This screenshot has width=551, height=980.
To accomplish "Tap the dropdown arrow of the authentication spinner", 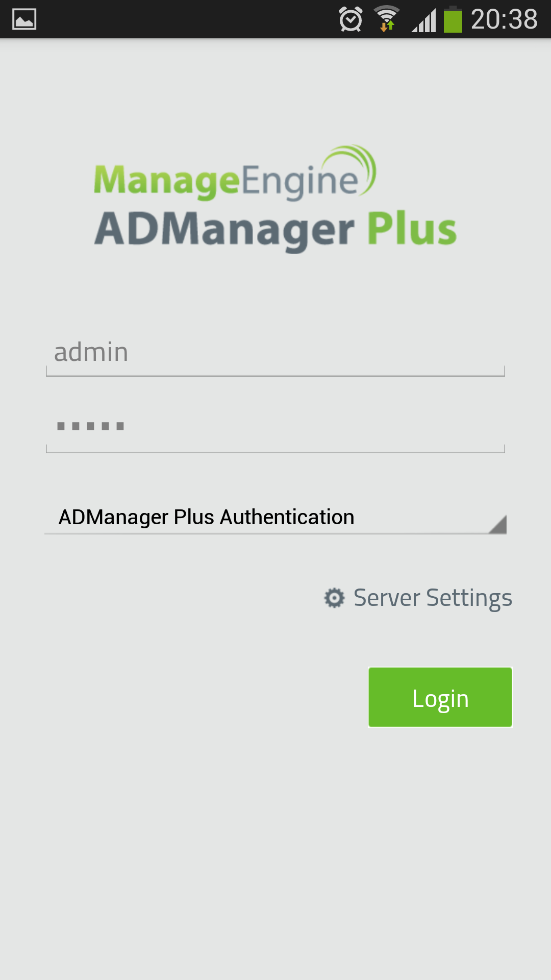I will click(497, 525).
